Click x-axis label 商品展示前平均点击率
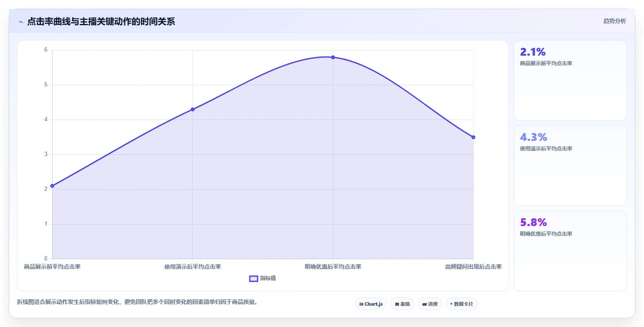Screen dimensions: 644x327 click(x=52, y=267)
